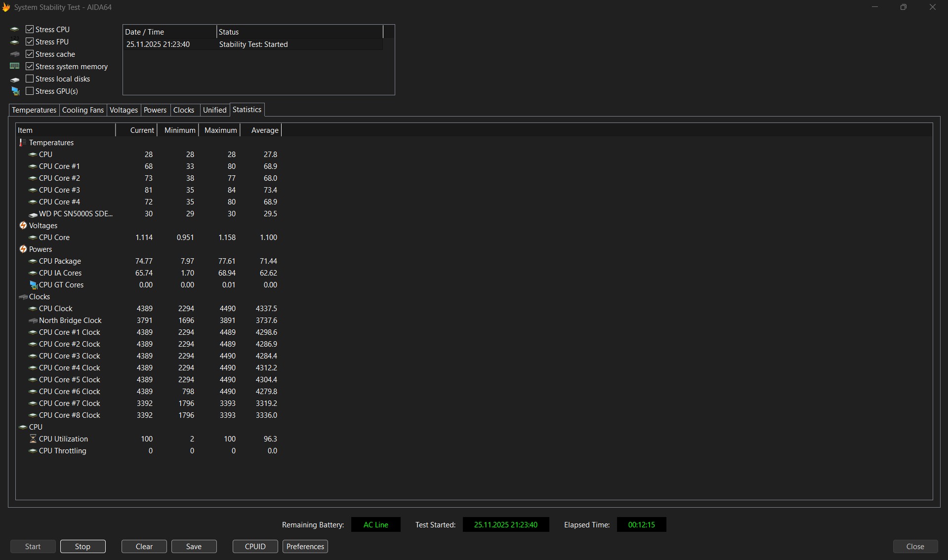948x560 pixels.
Task: Click the Voltages group lightning icon
Action: click(23, 226)
